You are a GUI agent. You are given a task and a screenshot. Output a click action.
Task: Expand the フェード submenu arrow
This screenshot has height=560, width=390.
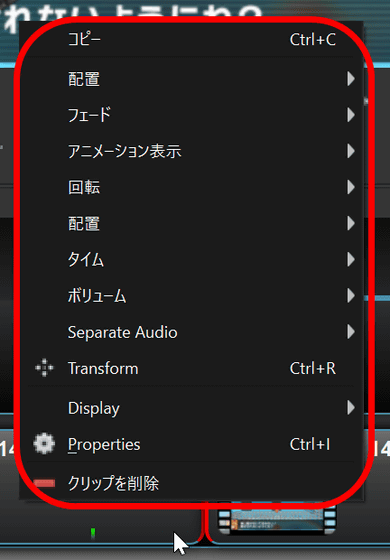click(350, 115)
